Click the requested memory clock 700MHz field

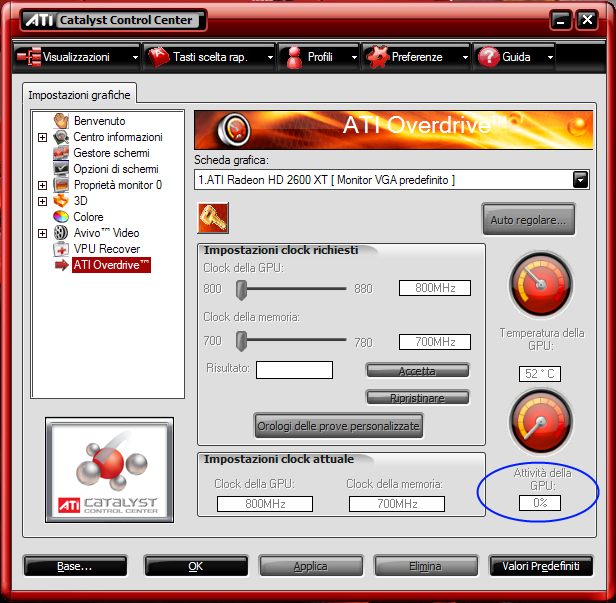pyautogui.click(x=435, y=341)
